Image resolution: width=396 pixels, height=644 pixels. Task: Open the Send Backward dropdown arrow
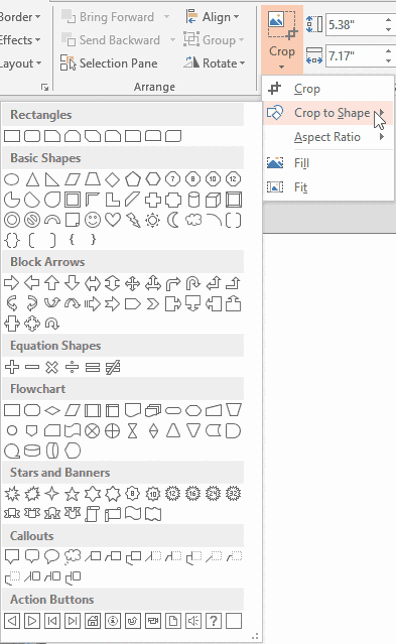tap(172, 40)
